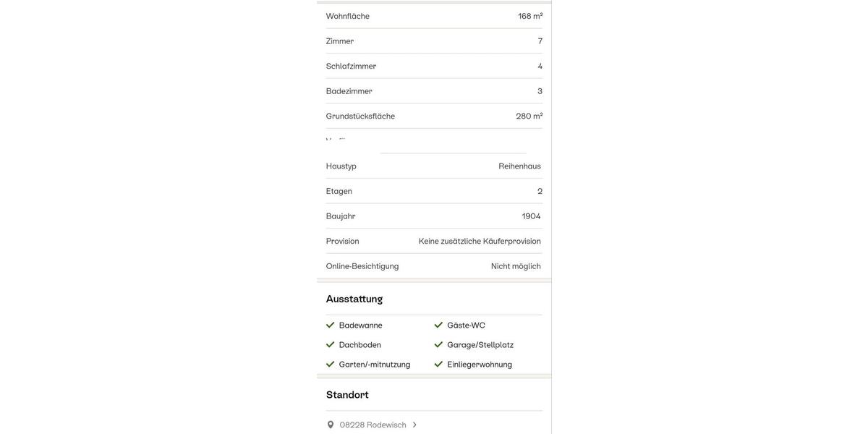Click the Baujahr value 1904
The width and height of the screenshot is (868, 434).
[x=531, y=216]
